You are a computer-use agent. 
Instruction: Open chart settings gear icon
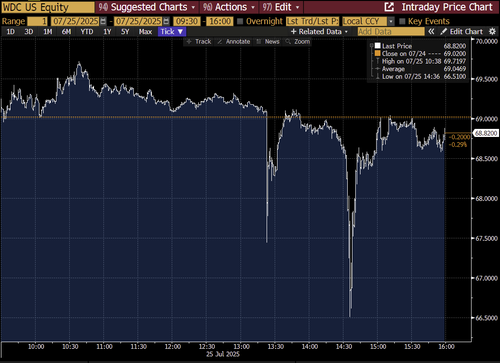(492, 32)
